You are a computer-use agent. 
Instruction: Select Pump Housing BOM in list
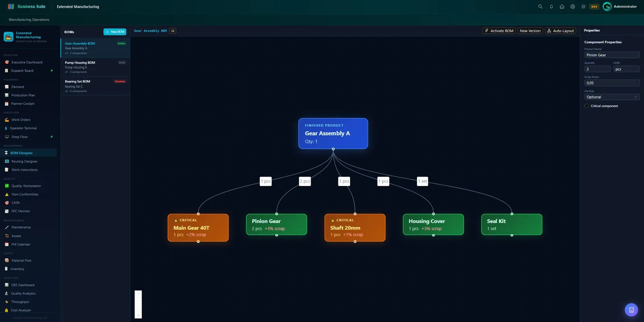pos(95,67)
